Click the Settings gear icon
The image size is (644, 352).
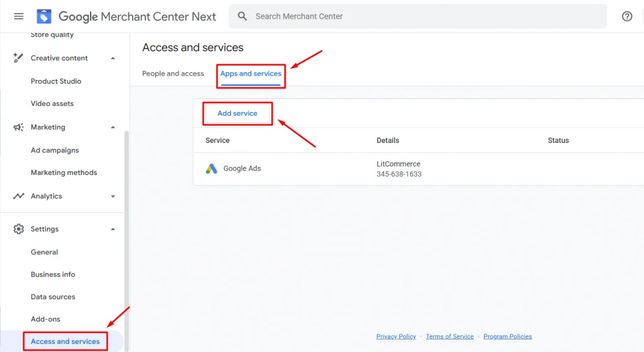click(x=18, y=229)
